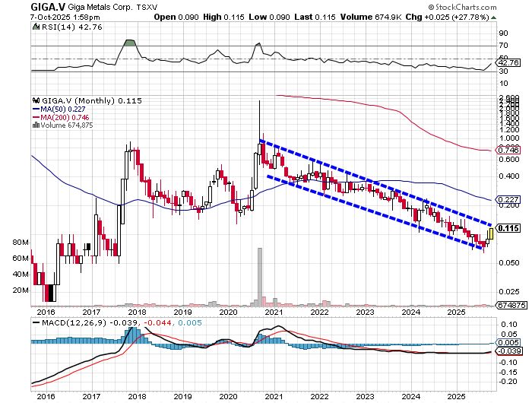Click the 2016 label under MACD panel
532x403 pixels.
point(46,396)
